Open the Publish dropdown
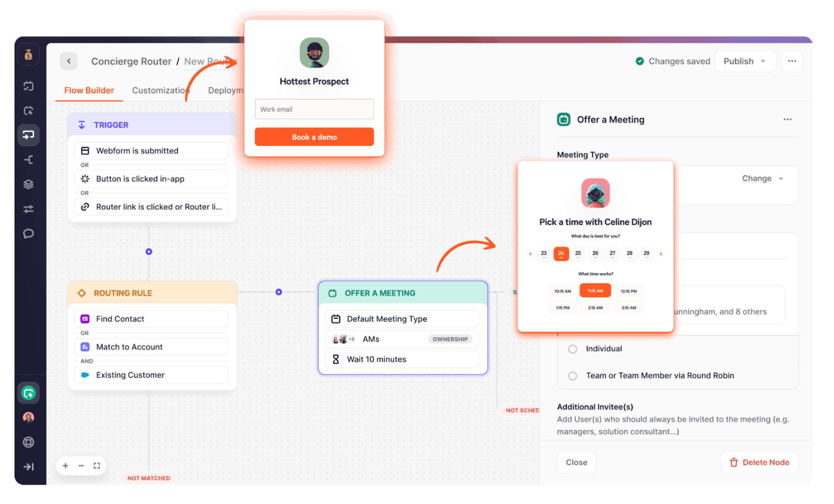 (x=745, y=61)
